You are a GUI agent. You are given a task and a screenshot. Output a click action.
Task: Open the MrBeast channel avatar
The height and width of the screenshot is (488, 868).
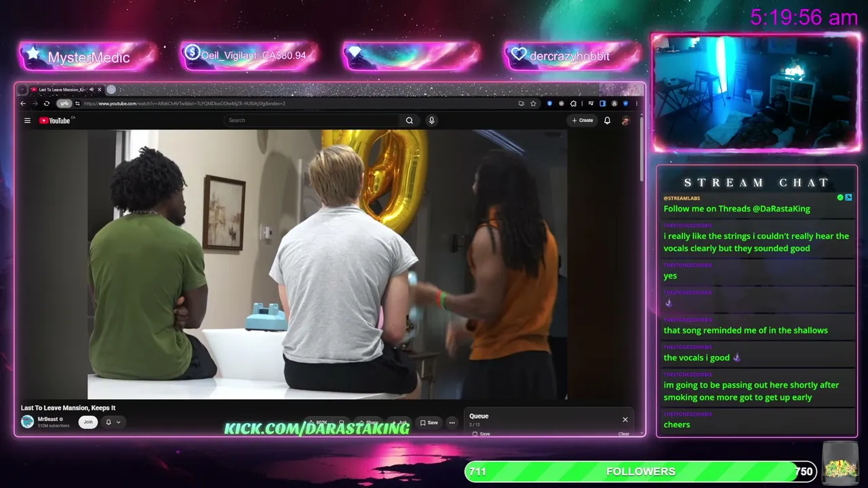tap(27, 422)
